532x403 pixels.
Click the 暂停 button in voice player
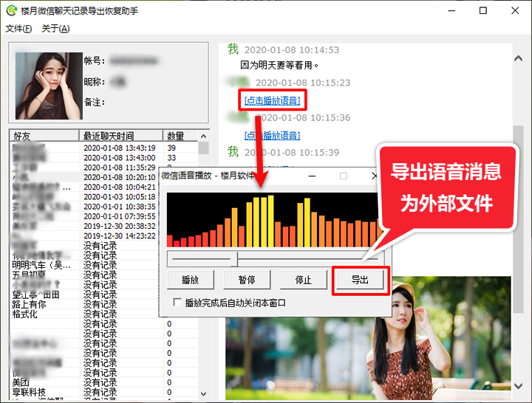coord(247,280)
